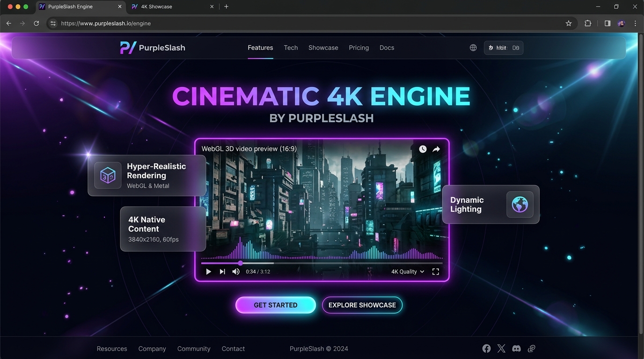644x359 pixels.
Task: Click the GET STARTED button
Action: [276, 305]
